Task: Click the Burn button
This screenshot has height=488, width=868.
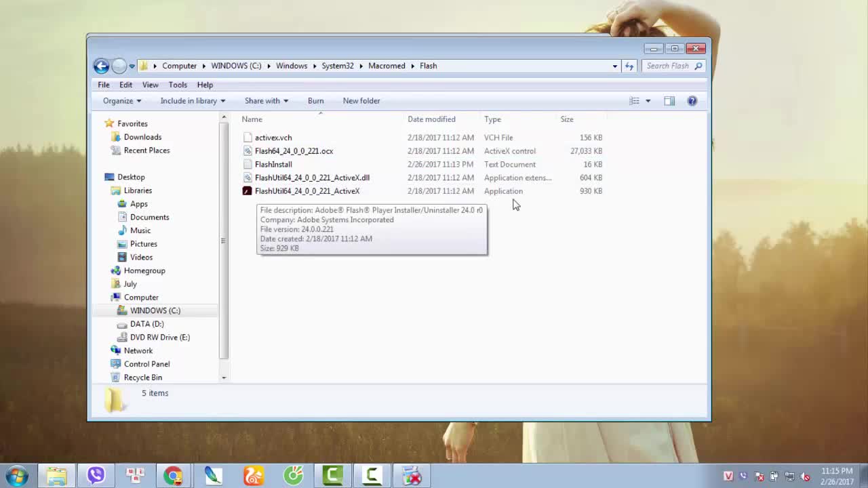Action: [x=315, y=101]
